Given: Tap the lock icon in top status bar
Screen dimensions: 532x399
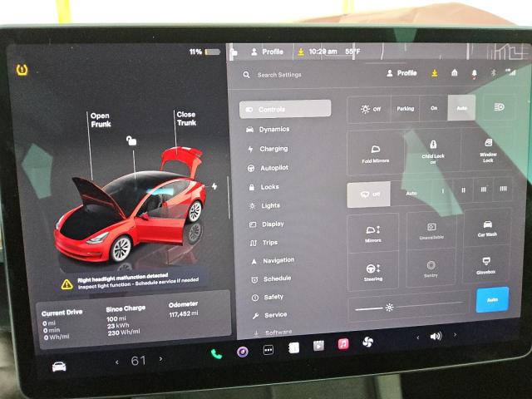Looking at the screenshot, I should tap(234, 52).
